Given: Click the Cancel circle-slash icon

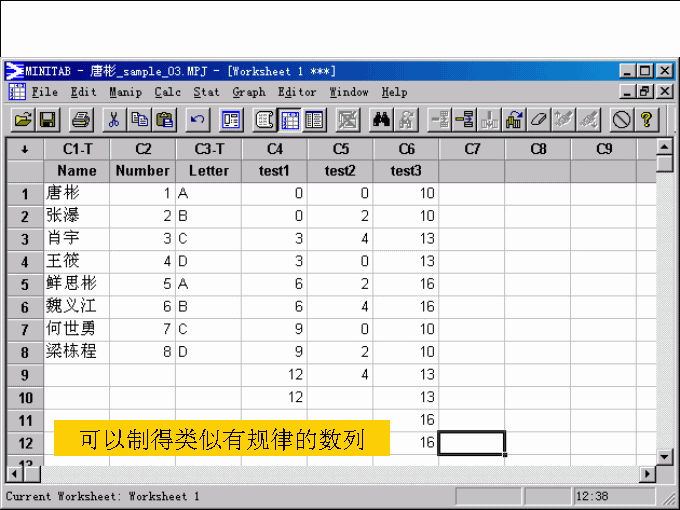Looking at the screenshot, I should pyautogui.click(x=621, y=120).
